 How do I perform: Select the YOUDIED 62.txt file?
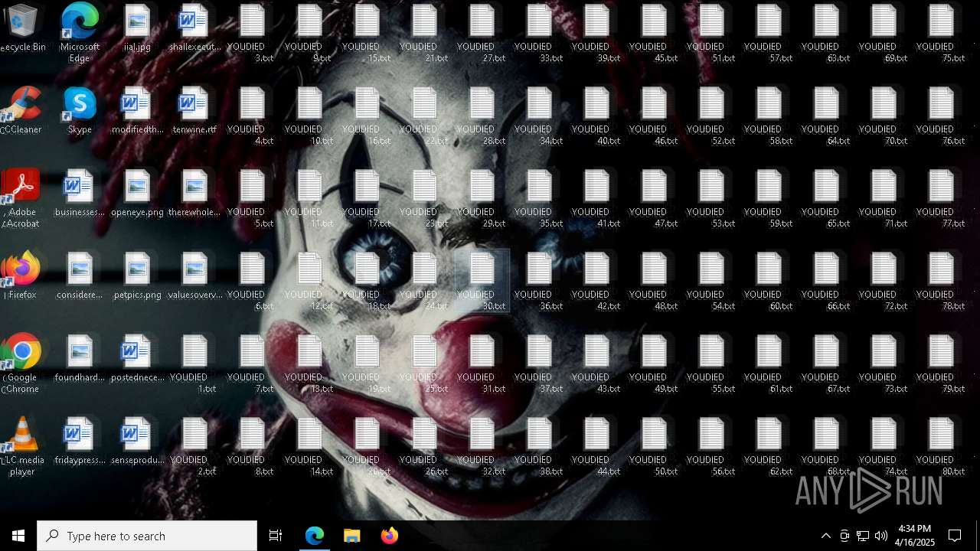click(769, 448)
